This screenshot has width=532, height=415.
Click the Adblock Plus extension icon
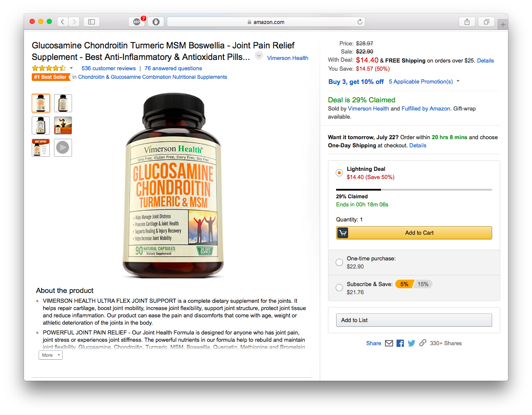[x=137, y=22]
